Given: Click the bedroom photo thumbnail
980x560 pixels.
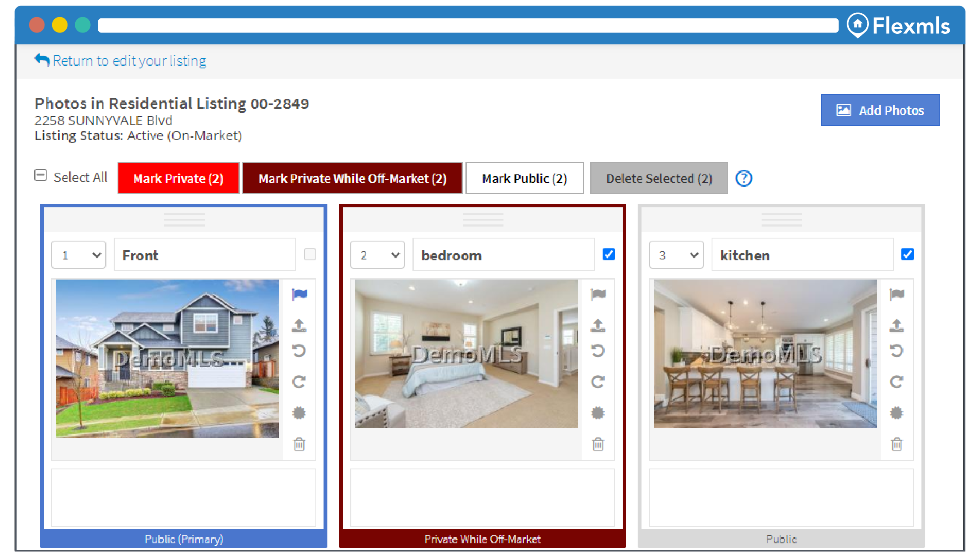Looking at the screenshot, I should click(466, 354).
